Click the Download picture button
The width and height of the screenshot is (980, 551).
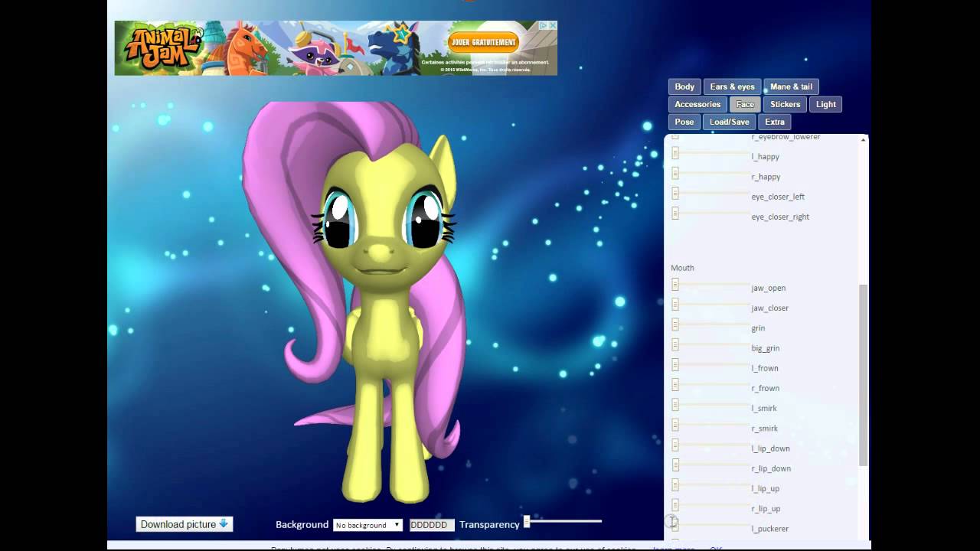[185, 524]
